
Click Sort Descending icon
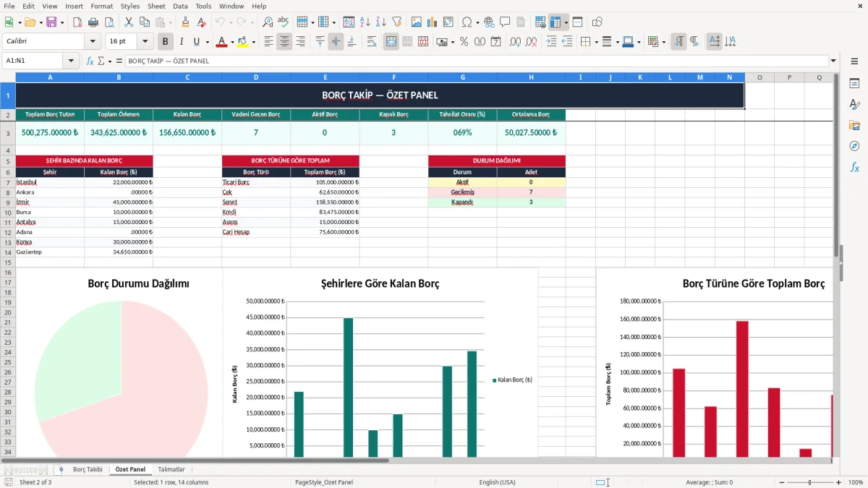[381, 22]
